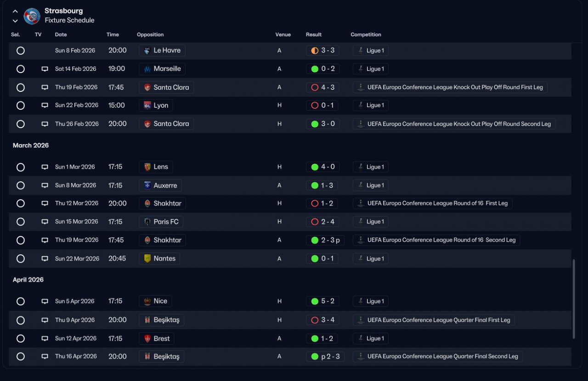Click the Ligue 1 logo on Nice row
The image size is (588, 381).
pos(361,301)
